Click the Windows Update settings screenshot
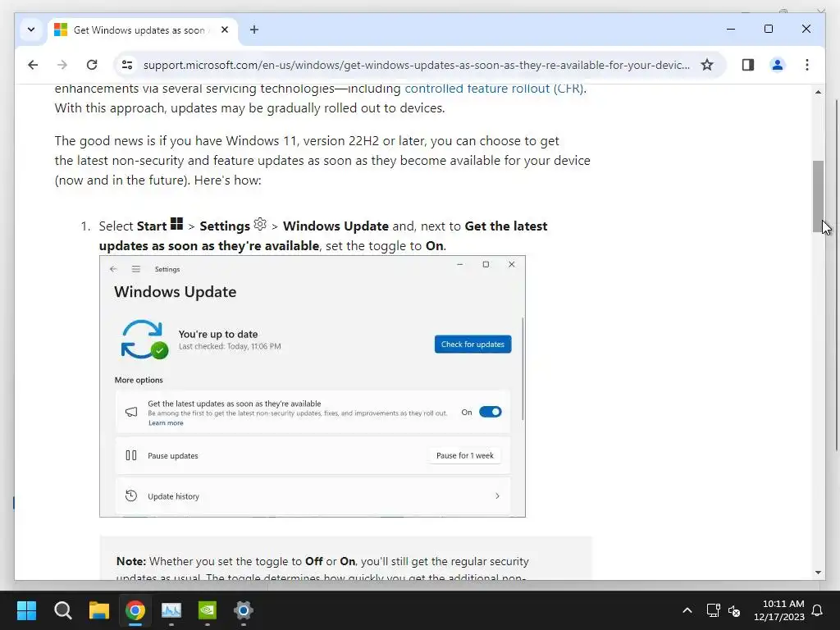The image size is (840, 630). tap(313, 386)
